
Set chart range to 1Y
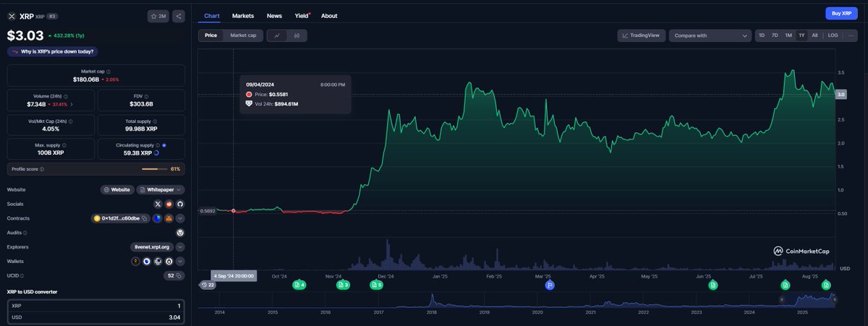(x=801, y=35)
